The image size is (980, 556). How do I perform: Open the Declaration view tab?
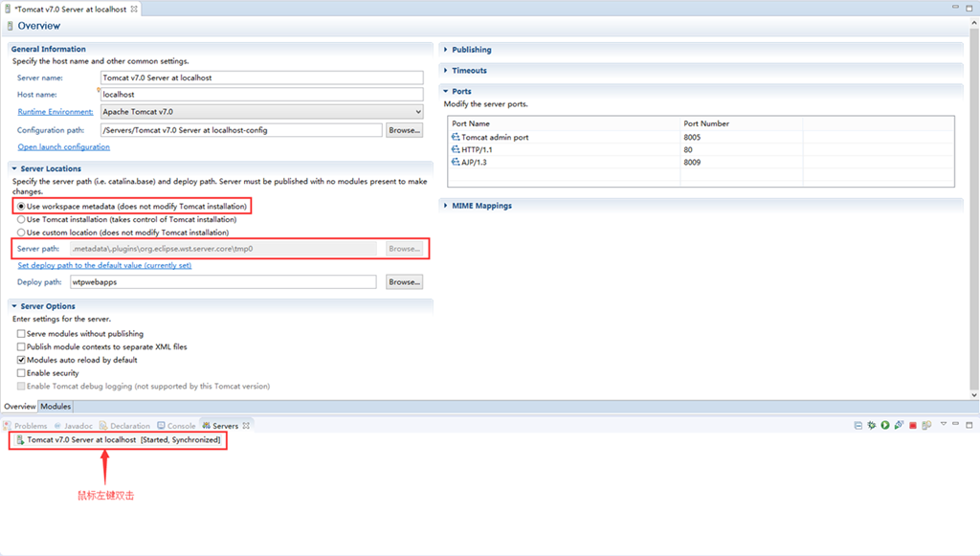coord(125,426)
